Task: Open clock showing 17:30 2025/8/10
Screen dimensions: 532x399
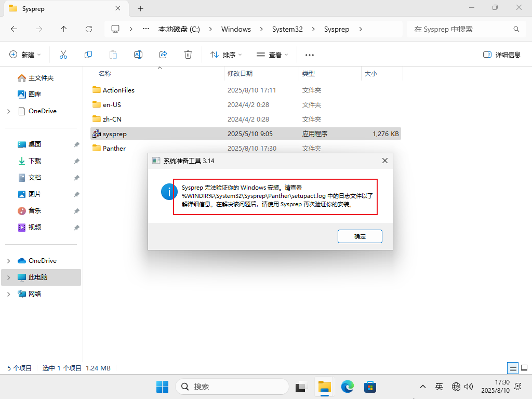Action: [495, 387]
